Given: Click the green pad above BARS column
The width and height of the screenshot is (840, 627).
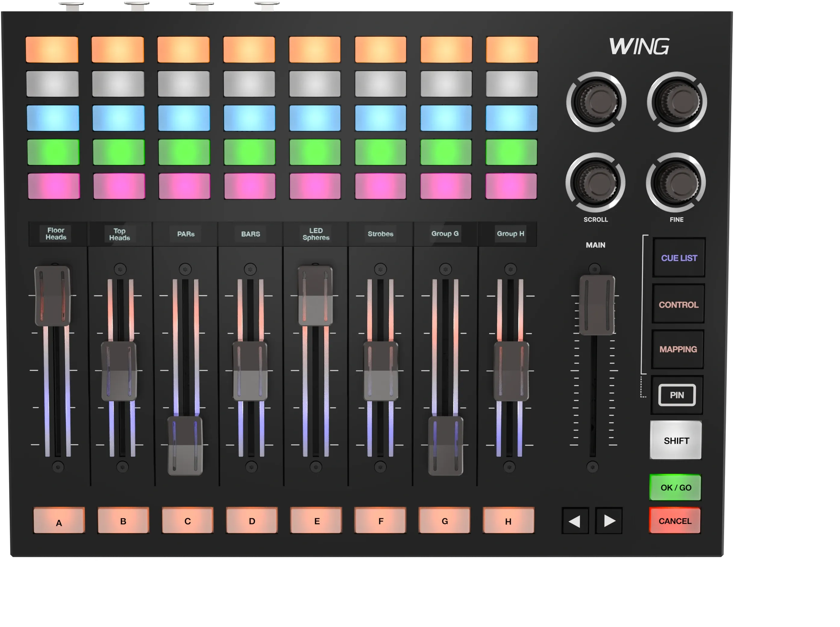Looking at the screenshot, I should click(249, 152).
